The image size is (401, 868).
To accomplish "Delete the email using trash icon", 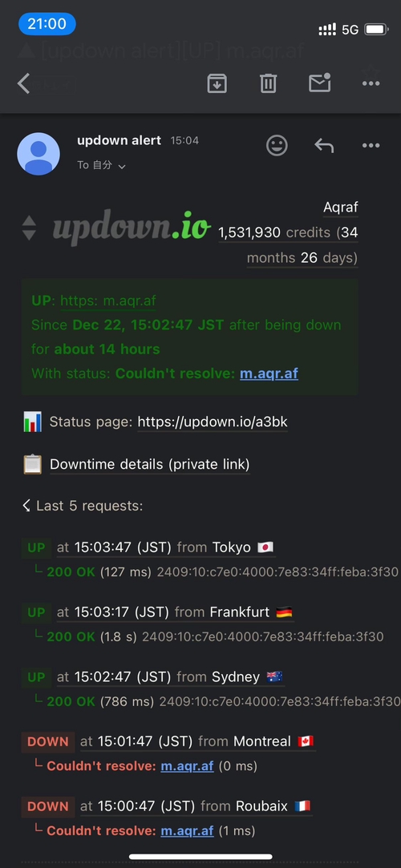I will click(268, 83).
